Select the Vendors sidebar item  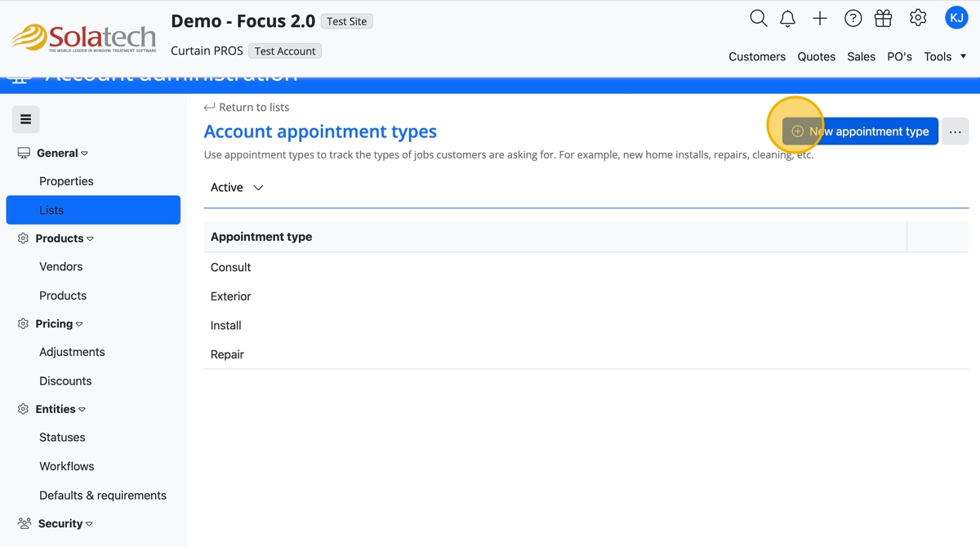tap(61, 266)
